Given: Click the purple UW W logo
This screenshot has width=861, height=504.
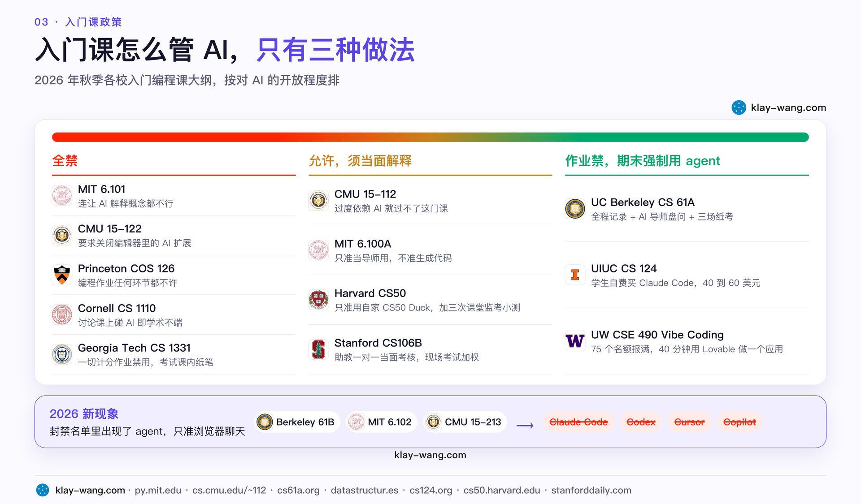Looking at the screenshot, I should 575,341.
